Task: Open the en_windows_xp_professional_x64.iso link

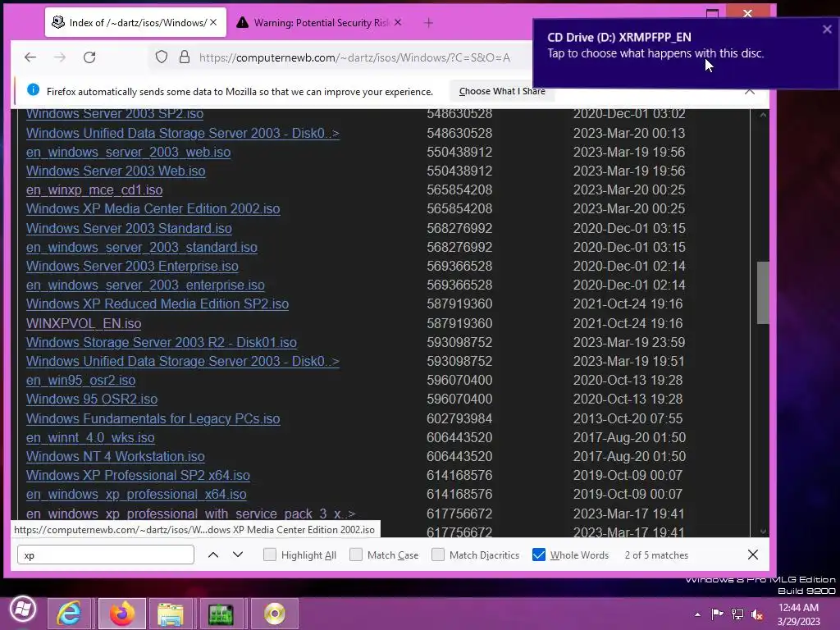Action: (x=136, y=494)
